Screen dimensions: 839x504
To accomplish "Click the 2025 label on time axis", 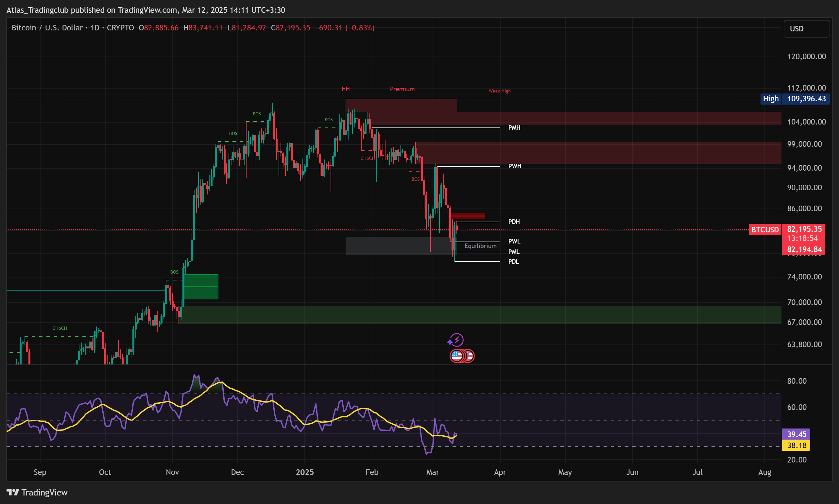I will [305, 472].
